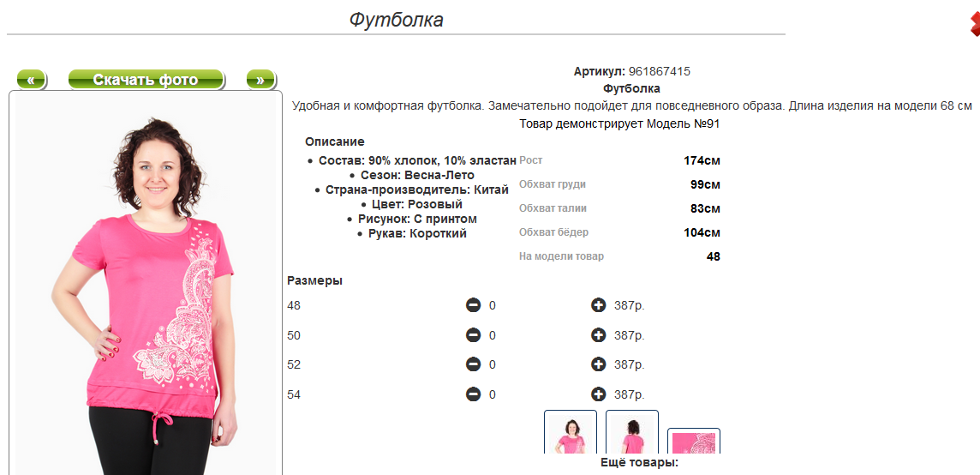Click the Цвет: Розовый line
Viewport: 980px width, 475px height.
[416, 205]
